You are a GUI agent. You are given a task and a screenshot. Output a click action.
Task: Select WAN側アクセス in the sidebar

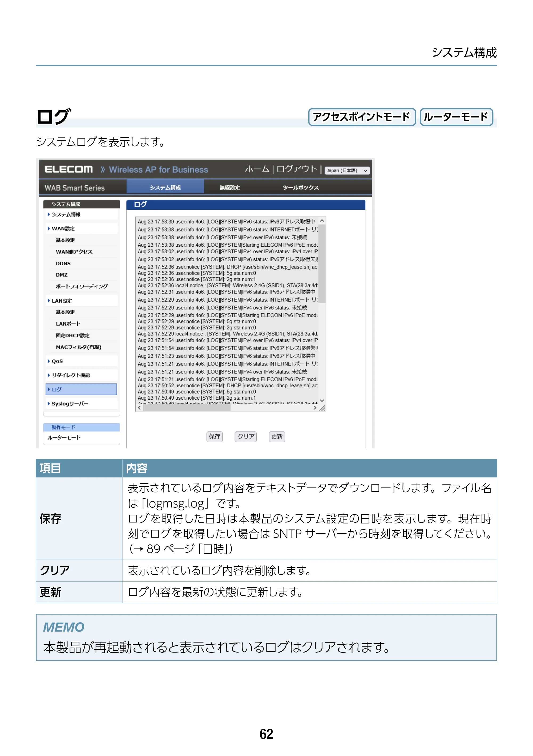point(74,252)
